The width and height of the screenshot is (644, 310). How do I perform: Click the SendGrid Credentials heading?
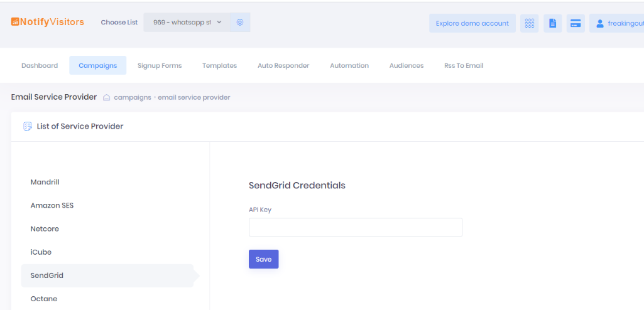(x=297, y=185)
